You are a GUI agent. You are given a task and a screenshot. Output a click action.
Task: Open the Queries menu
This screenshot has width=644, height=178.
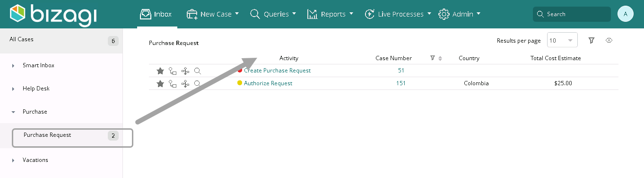[x=273, y=14]
